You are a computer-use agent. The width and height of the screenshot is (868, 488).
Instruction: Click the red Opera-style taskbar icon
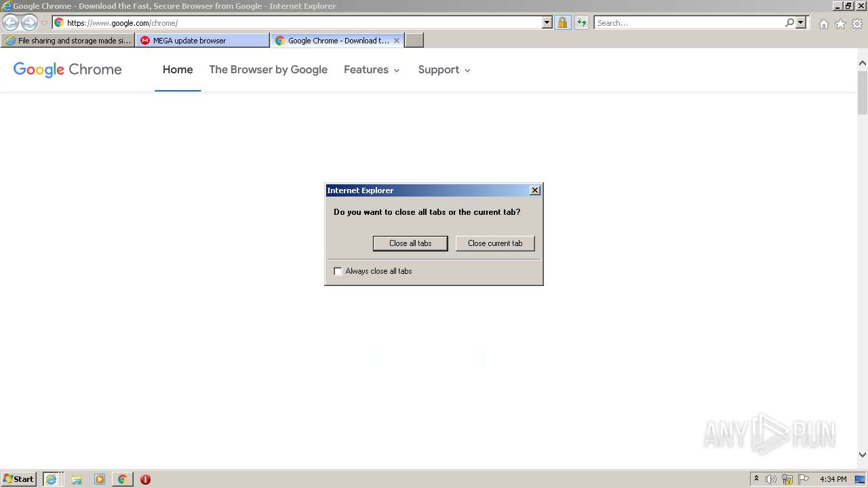(145, 479)
